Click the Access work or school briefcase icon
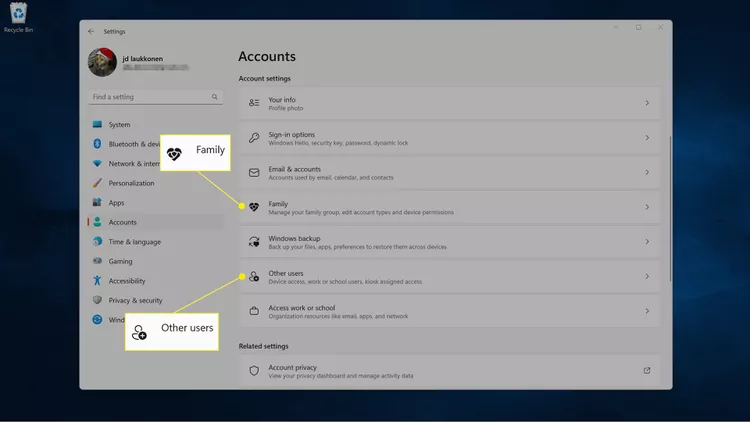The height and width of the screenshot is (422, 750). click(x=254, y=311)
